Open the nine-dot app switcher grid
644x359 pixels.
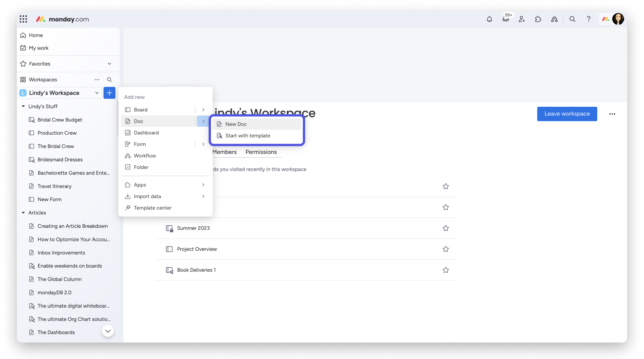(x=23, y=19)
